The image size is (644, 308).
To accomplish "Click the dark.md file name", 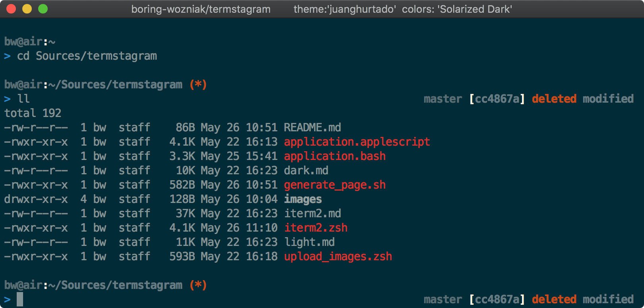I will click(x=306, y=170).
